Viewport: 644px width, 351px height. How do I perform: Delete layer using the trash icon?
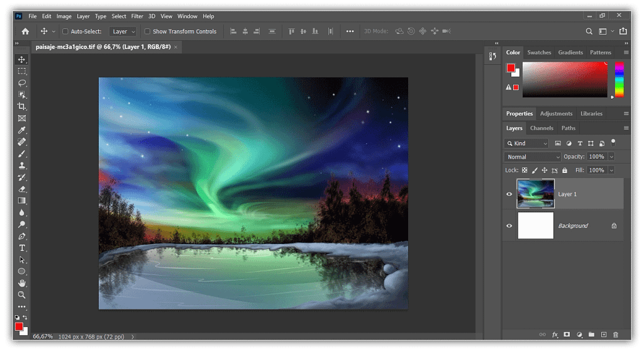point(616,335)
